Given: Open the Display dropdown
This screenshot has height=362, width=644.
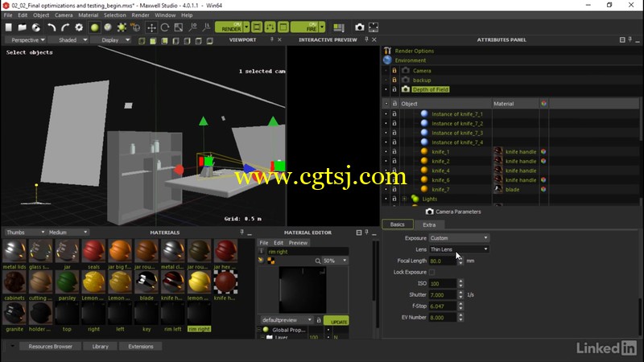Looking at the screenshot, I should pyautogui.click(x=115, y=40).
